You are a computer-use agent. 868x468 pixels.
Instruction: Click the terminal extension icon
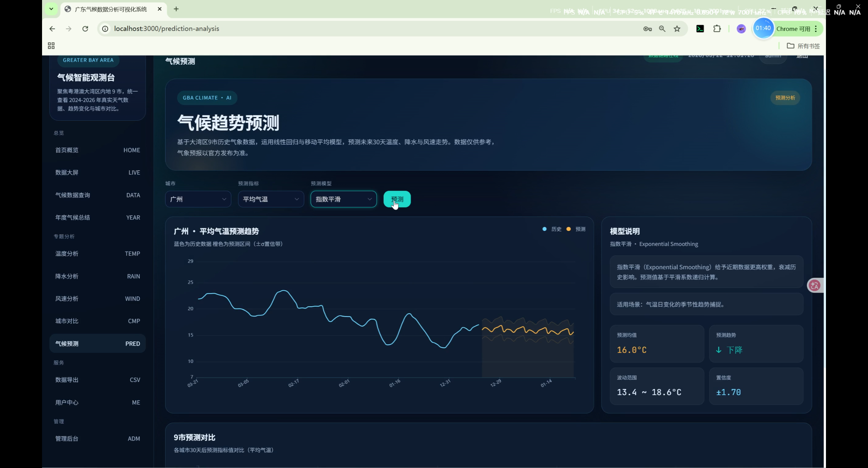[700, 29]
